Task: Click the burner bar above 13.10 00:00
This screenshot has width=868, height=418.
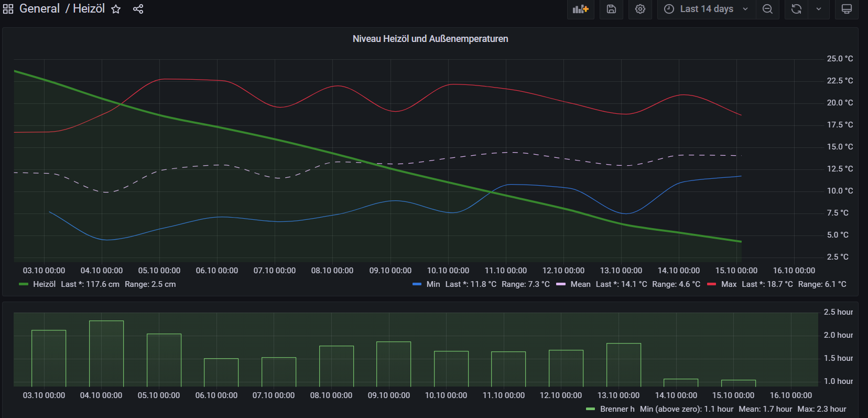Action: click(624, 365)
